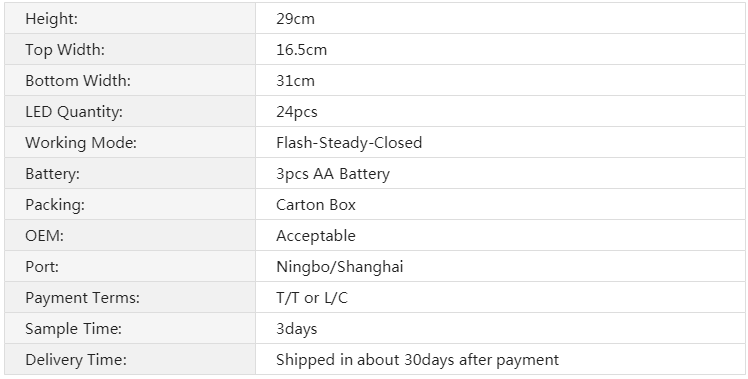748x379 pixels.
Task: Select the 31cm bottom width value
Action: 295,81
